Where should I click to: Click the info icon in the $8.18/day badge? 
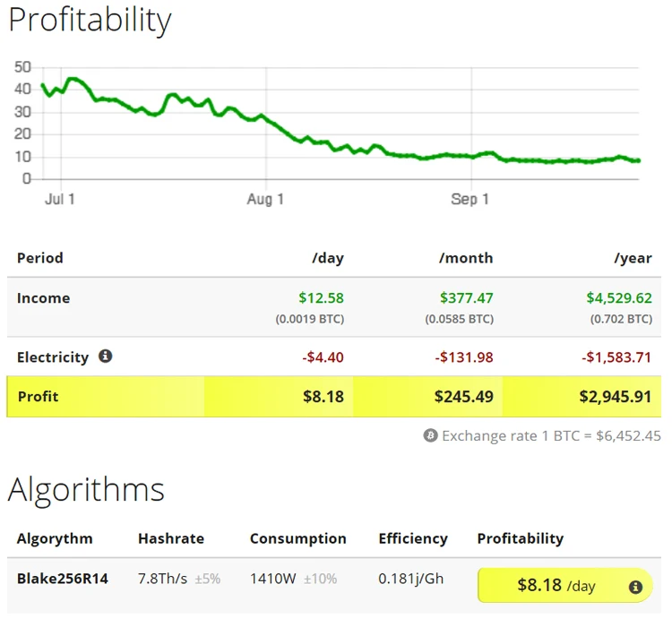point(635,587)
